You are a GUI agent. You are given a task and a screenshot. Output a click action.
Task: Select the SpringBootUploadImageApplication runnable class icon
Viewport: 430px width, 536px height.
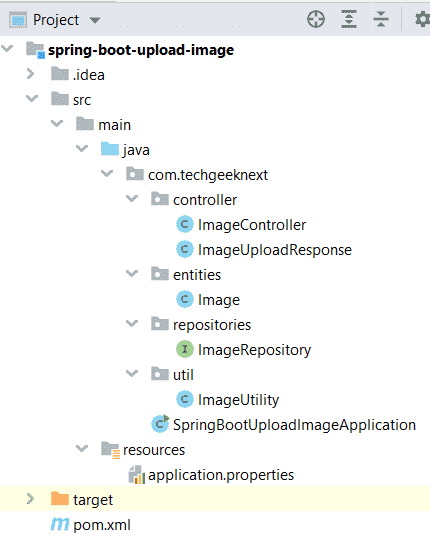(x=160, y=424)
